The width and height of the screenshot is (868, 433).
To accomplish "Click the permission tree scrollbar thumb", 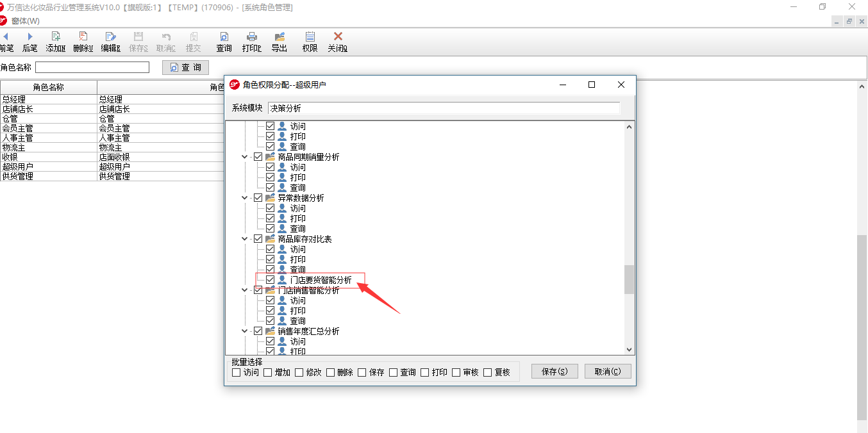I will (x=629, y=279).
